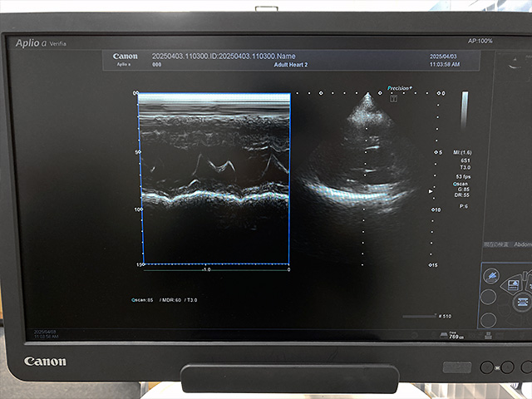Click the cine frame slider near # 510
This screenshot has height=399, width=532.
(x=419, y=316)
